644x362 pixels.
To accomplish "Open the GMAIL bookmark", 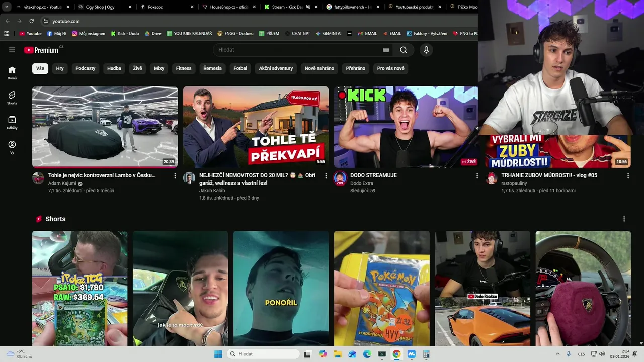I will 367,34.
